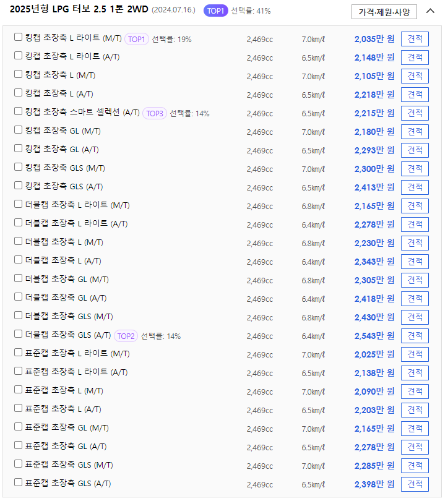Tick the 킹캡 초장축 L (A/T) checkbox
This screenshot has width=448, height=501.
pos(18,93)
